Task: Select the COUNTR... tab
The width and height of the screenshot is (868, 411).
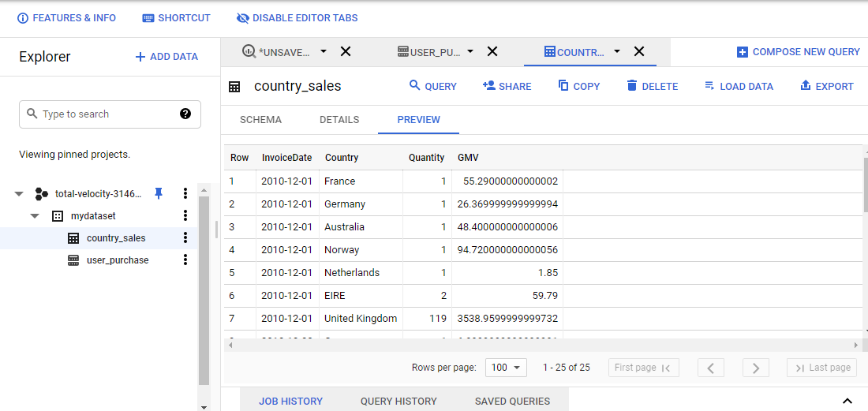Action: [x=575, y=52]
